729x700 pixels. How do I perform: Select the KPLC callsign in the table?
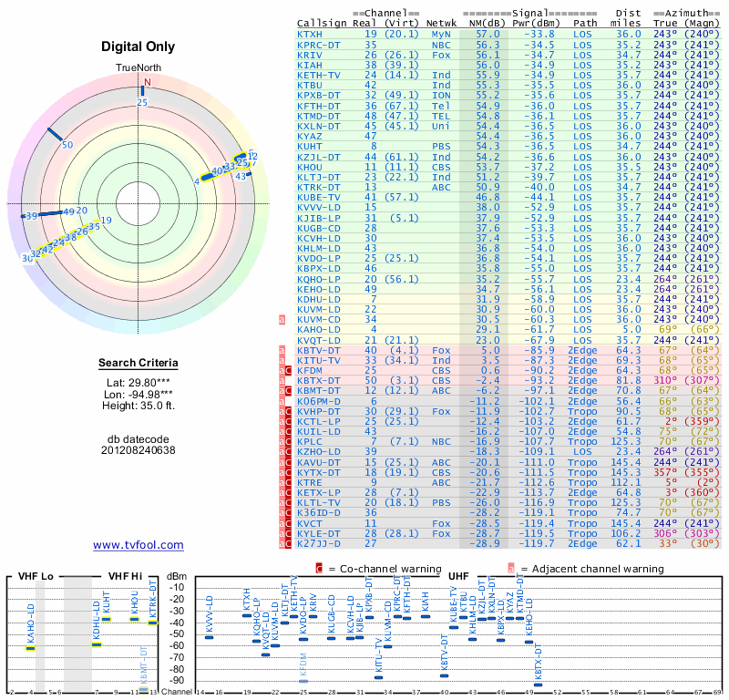[310, 442]
